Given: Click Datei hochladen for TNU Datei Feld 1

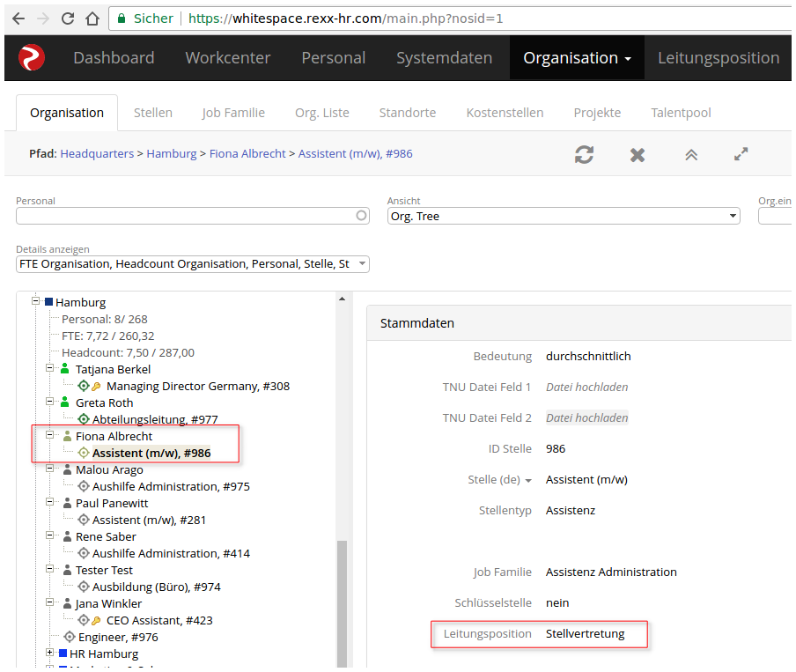Looking at the screenshot, I should click(586, 387).
